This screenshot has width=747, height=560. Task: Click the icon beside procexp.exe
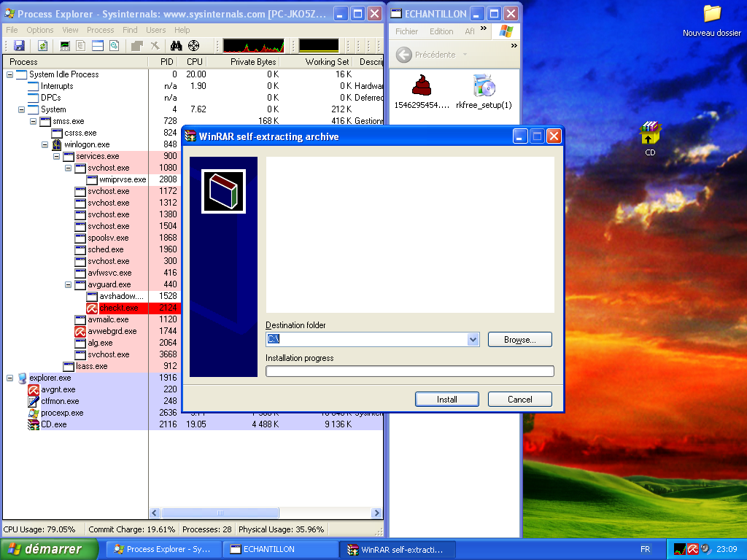click(x=34, y=413)
